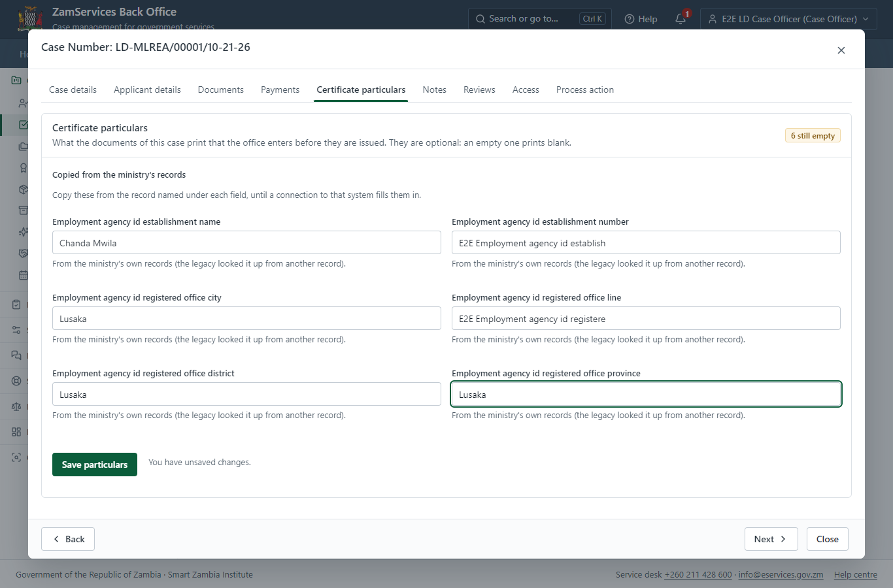Click the Help link in header
The height and width of the screenshot is (588, 893).
coord(641,19)
